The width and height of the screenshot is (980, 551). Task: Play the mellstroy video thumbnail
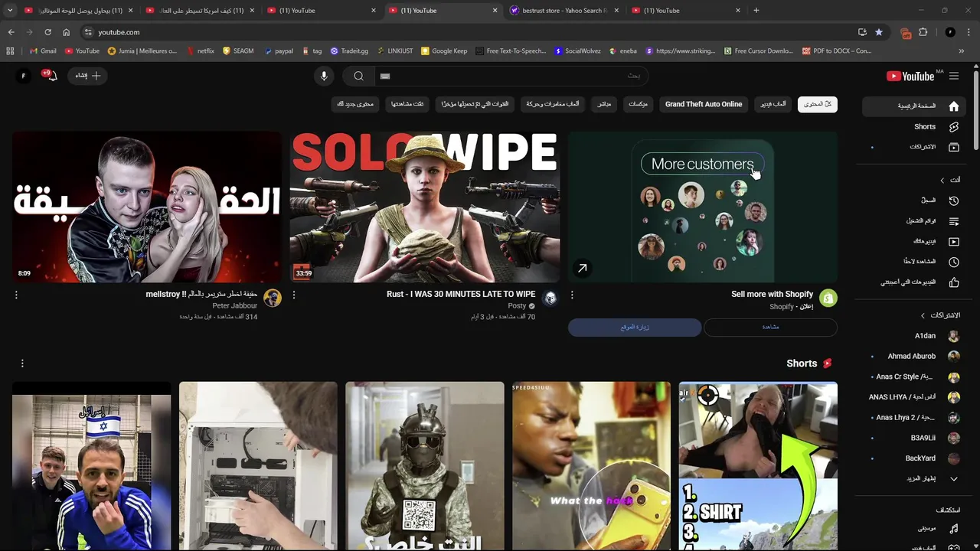(x=147, y=207)
